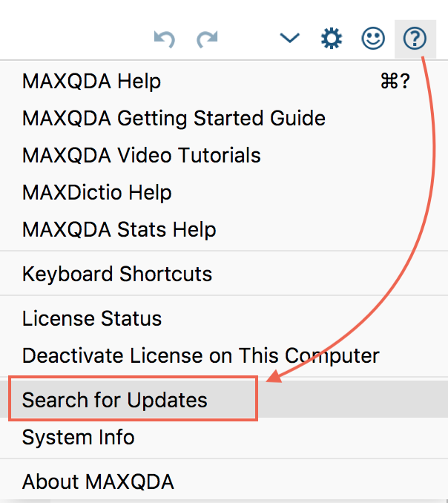Show Keyboard Shortcuts
Screen dimensions: 448x503
pos(224,274)
